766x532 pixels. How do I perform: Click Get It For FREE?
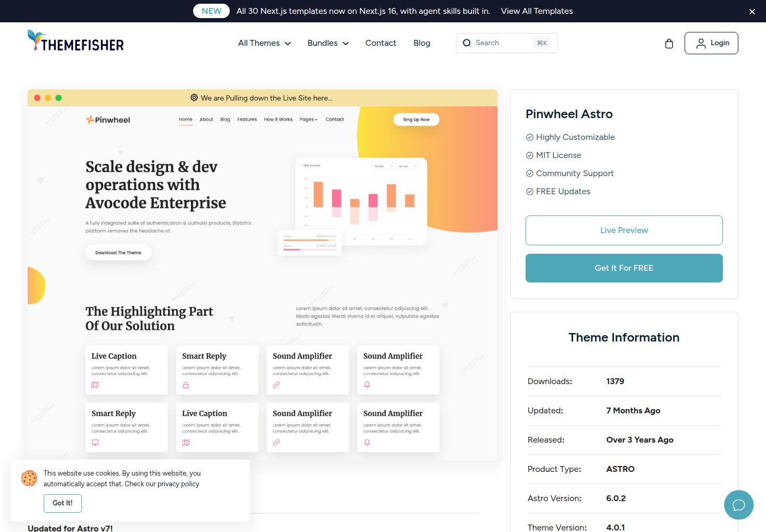tap(624, 268)
